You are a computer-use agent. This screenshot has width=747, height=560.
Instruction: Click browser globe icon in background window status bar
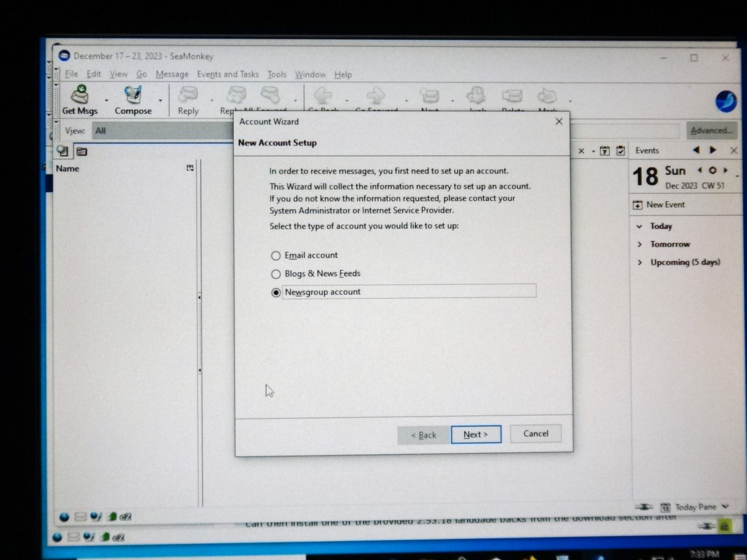57,538
